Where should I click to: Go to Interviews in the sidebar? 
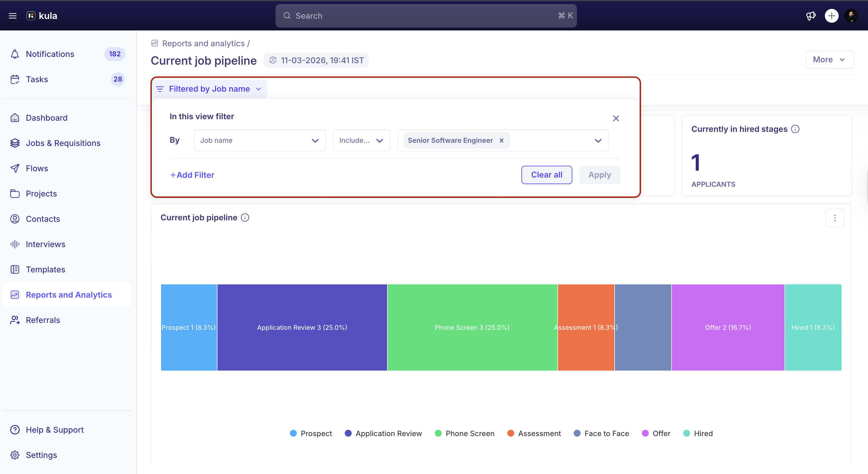coord(45,244)
